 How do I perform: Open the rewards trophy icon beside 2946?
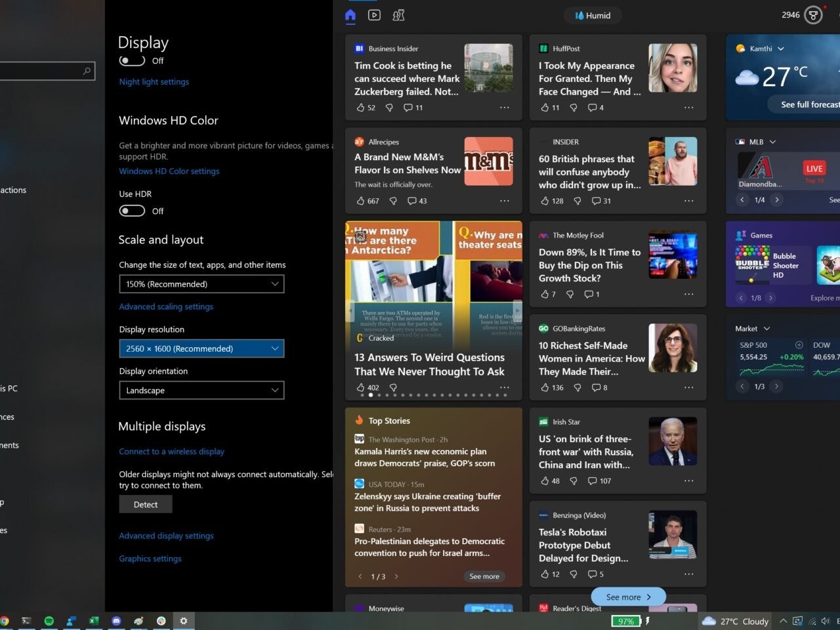pyautogui.click(x=813, y=15)
